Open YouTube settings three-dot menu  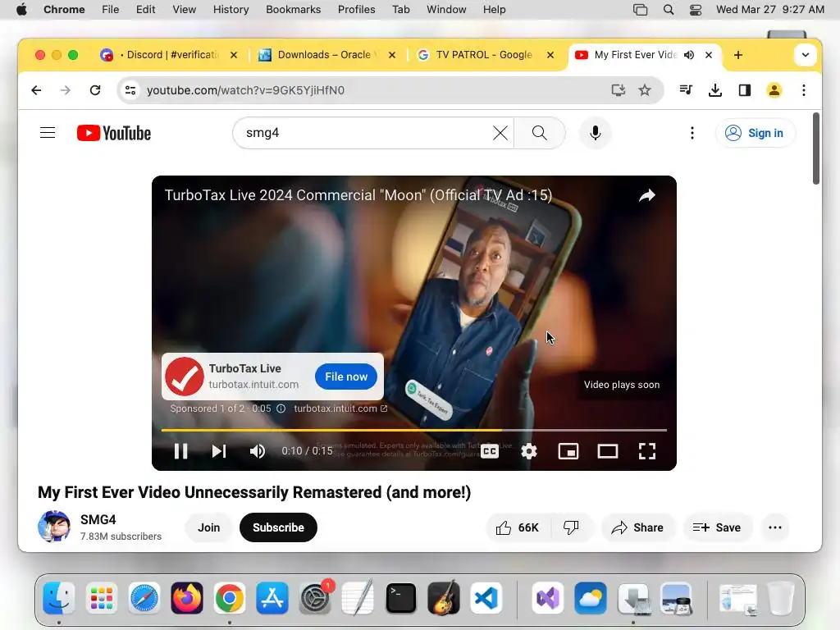[x=692, y=133]
